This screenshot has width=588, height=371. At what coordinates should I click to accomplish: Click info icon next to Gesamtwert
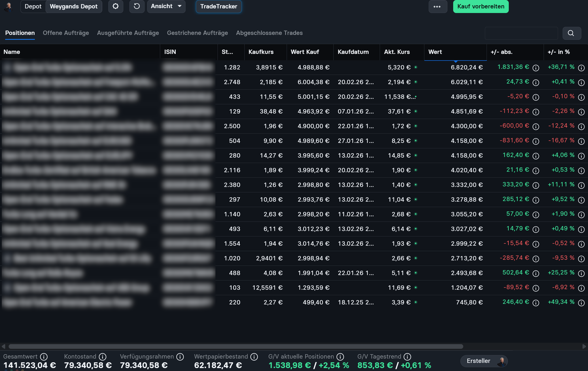click(x=44, y=357)
